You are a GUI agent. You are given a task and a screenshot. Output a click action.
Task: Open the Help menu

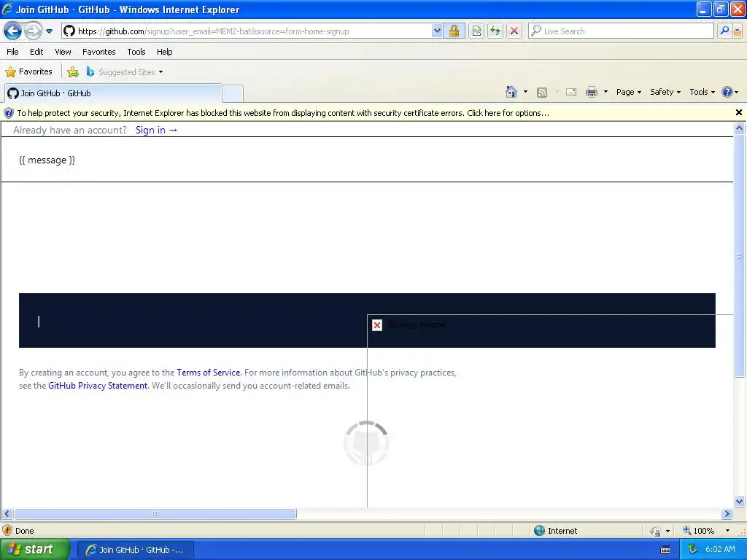[x=164, y=52]
